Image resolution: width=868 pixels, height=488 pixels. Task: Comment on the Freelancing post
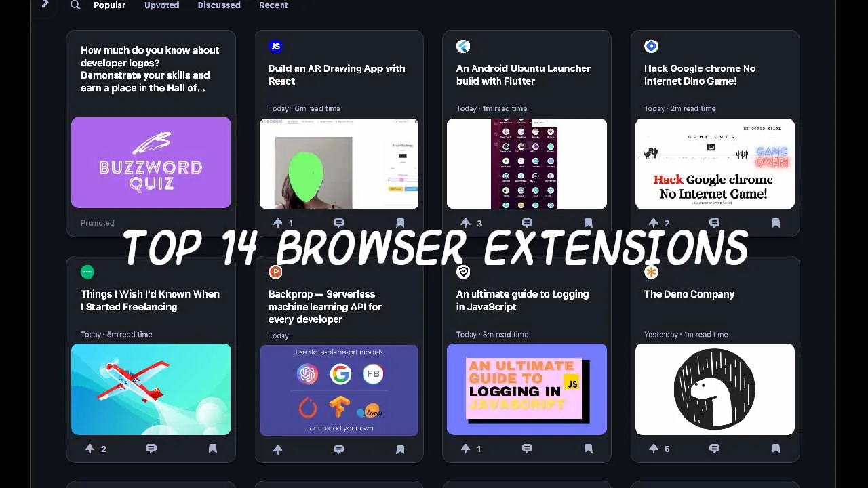coord(151,449)
